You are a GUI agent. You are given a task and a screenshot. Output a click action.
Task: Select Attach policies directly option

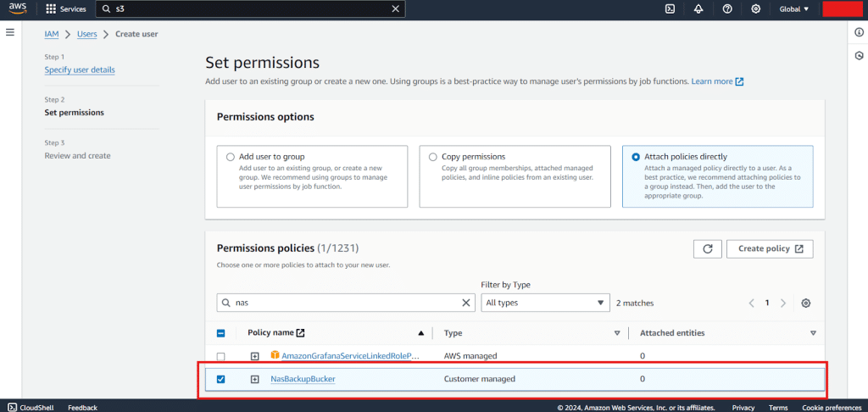coord(636,157)
